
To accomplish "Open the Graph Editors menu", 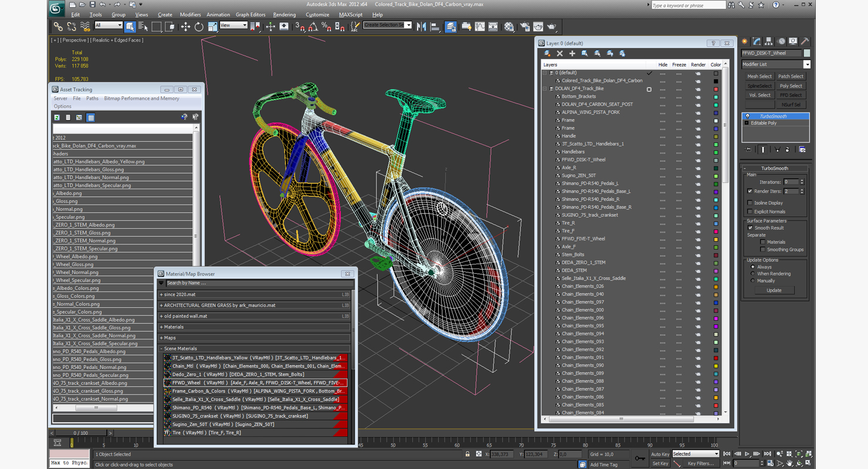I will pyautogui.click(x=250, y=15).
